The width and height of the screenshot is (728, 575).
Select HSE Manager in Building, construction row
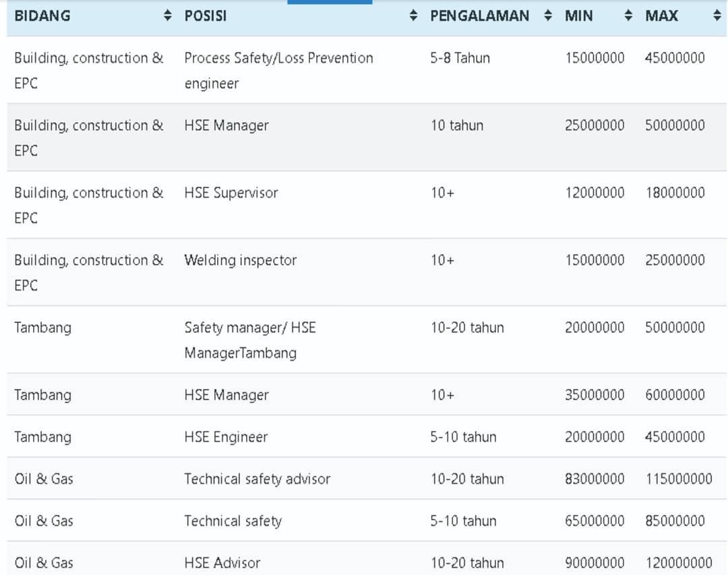pos(226,125)
